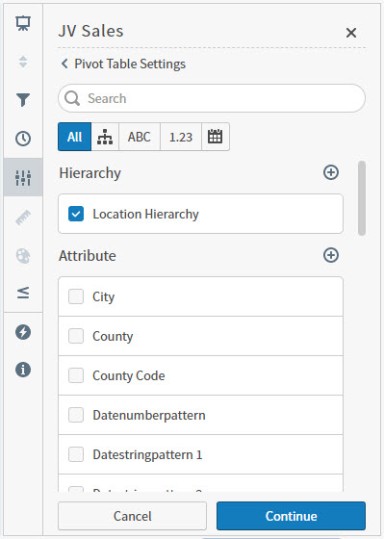Viewport: 384px width, 539px height.
Task: Filter by hierarchy type tab
Action: [105, 137]
